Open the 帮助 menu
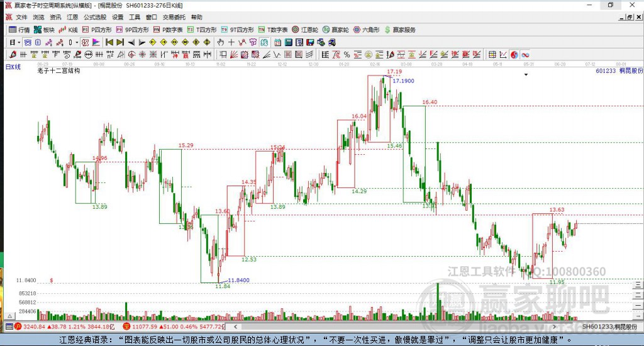The width and height of the screenshot is (644, 346). [x=197, y=17]
